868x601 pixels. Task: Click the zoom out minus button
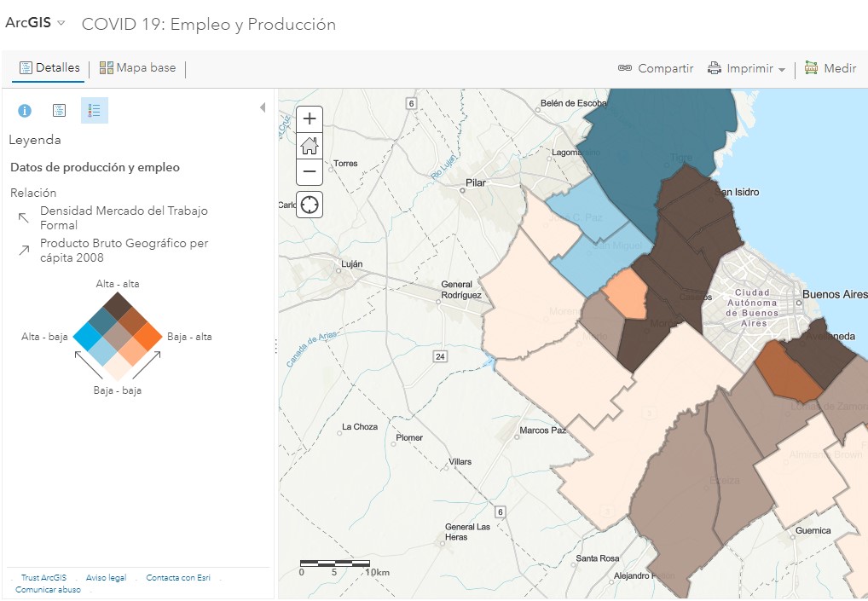tap(310, 172)
